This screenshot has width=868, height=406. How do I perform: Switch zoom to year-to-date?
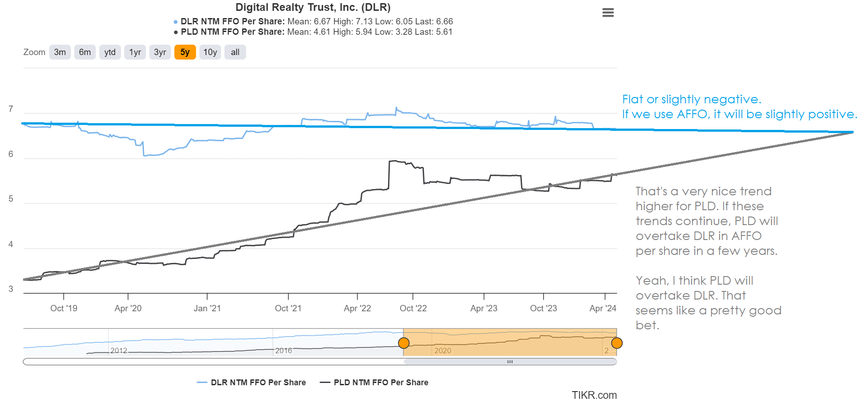[110, 52]
